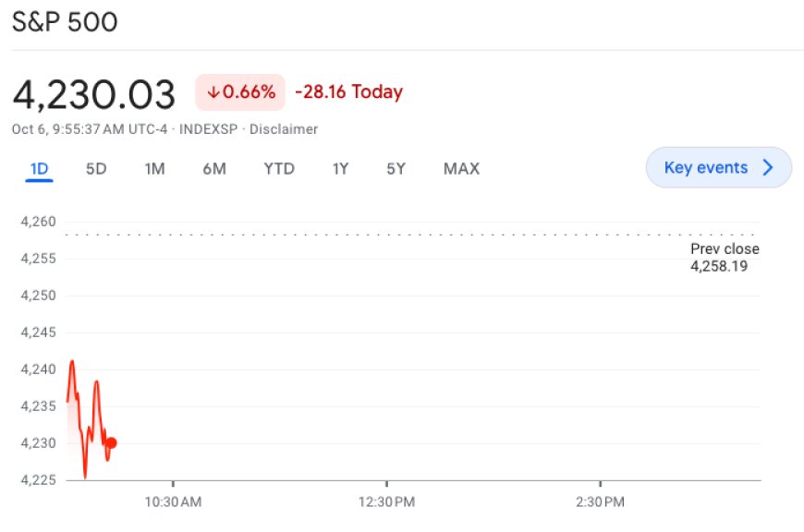The image size is (804, 532).
Task: Click the 12:30 PM axis label
Action: pyautogui.click(x=388, y=502)
